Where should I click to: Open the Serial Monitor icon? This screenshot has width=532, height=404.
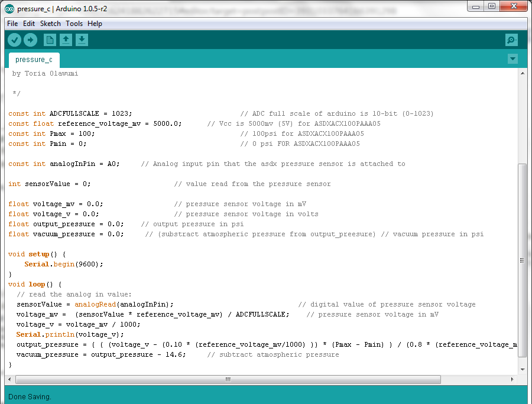point(511,40)
